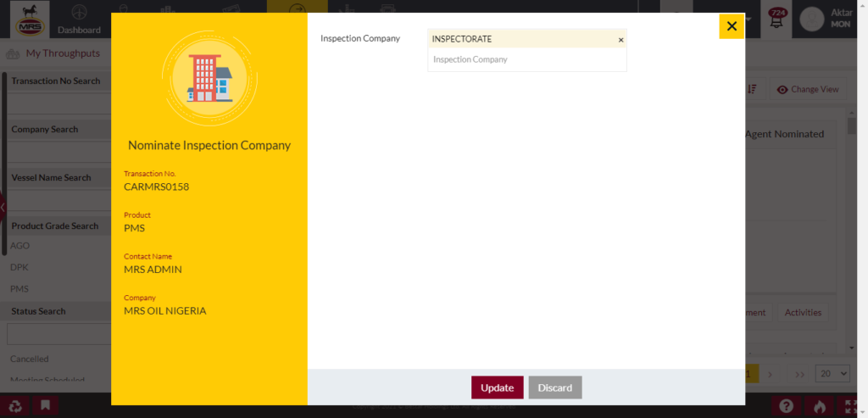The height and width of the screenshot is (418, 868).
Task: Click the My Throughputs heading
Action: [x=63, y=53]
